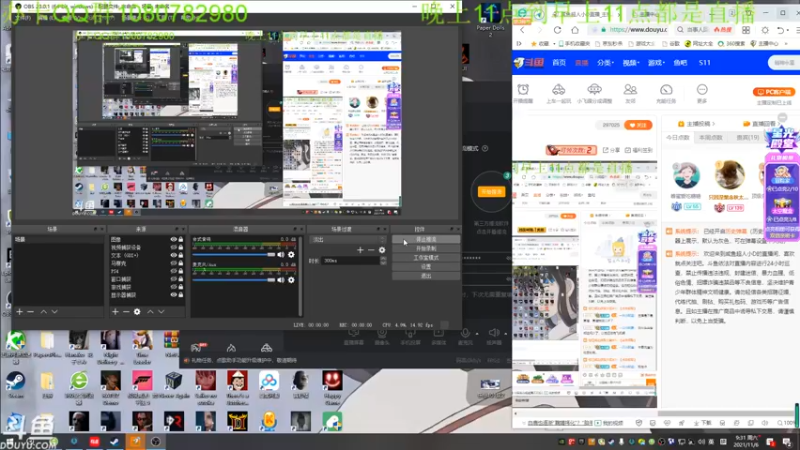800x450 pixels.
Task: Click 充能任务 gauge icon
Action: (666, 90)
